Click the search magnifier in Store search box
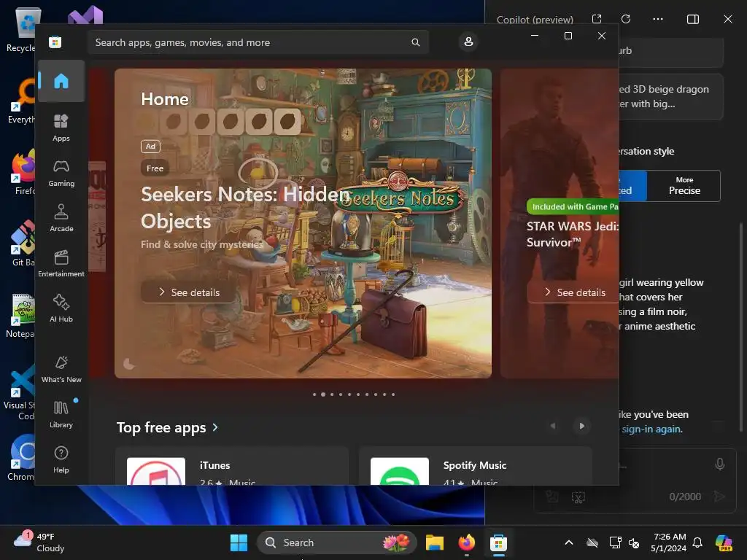 click(x=415, y=42)
